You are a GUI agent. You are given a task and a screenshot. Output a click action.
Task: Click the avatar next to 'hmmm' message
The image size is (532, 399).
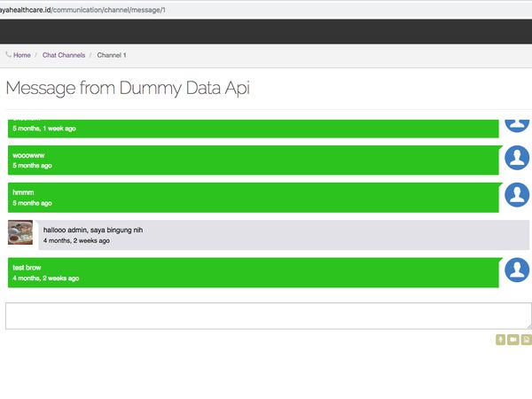(517, 195)
